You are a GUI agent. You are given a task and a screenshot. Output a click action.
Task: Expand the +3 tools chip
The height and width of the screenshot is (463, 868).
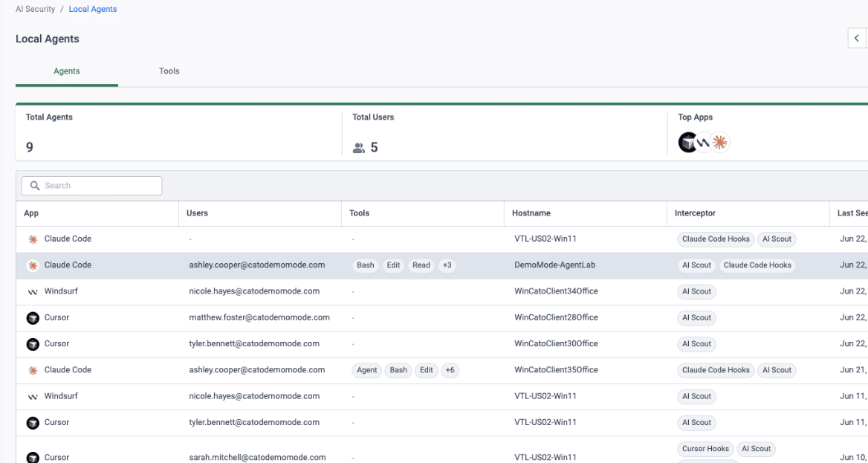pos(447,265)
